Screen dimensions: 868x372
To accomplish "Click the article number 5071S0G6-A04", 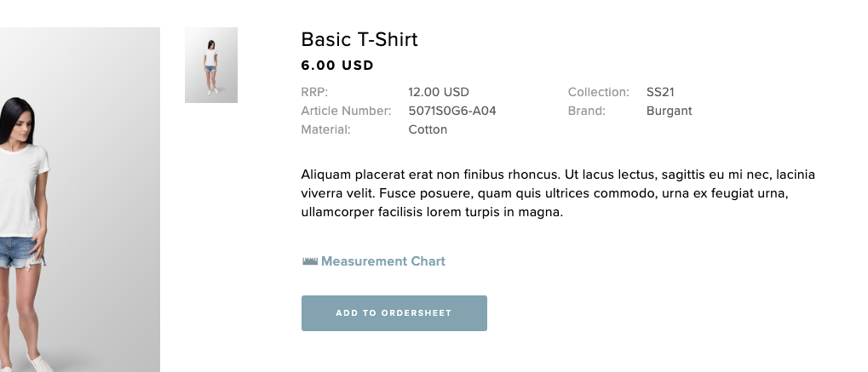I will tap(452, 111).
